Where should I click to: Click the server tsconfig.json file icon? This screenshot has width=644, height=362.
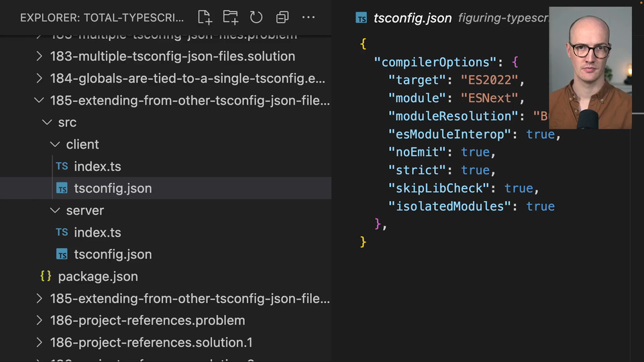(62, 255)
